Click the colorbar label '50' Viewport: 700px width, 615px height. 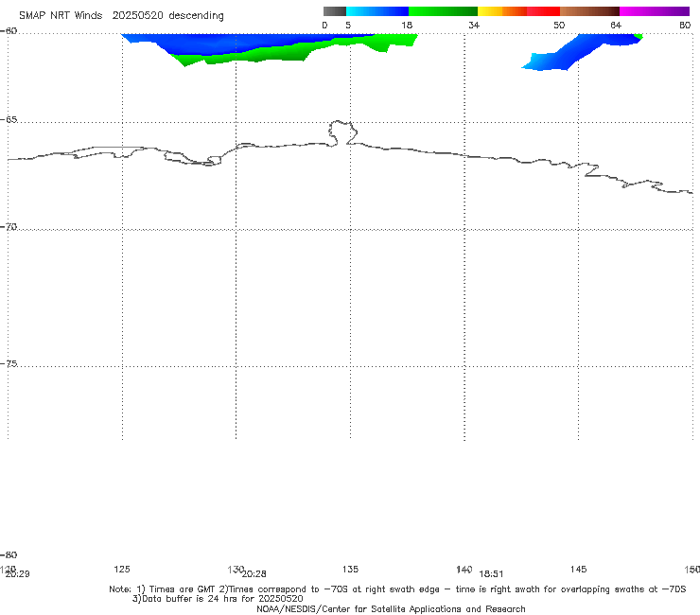(559, 25)
